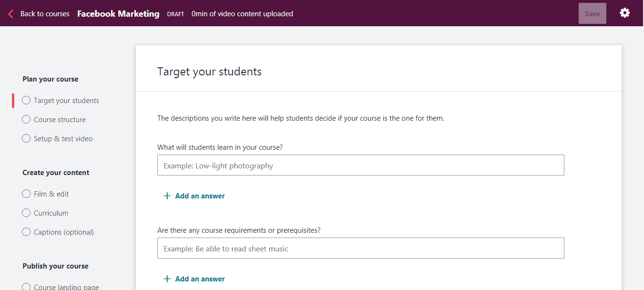Screen dimensions: 644x290
Task: Go back to courses
Action: [45, 14]
